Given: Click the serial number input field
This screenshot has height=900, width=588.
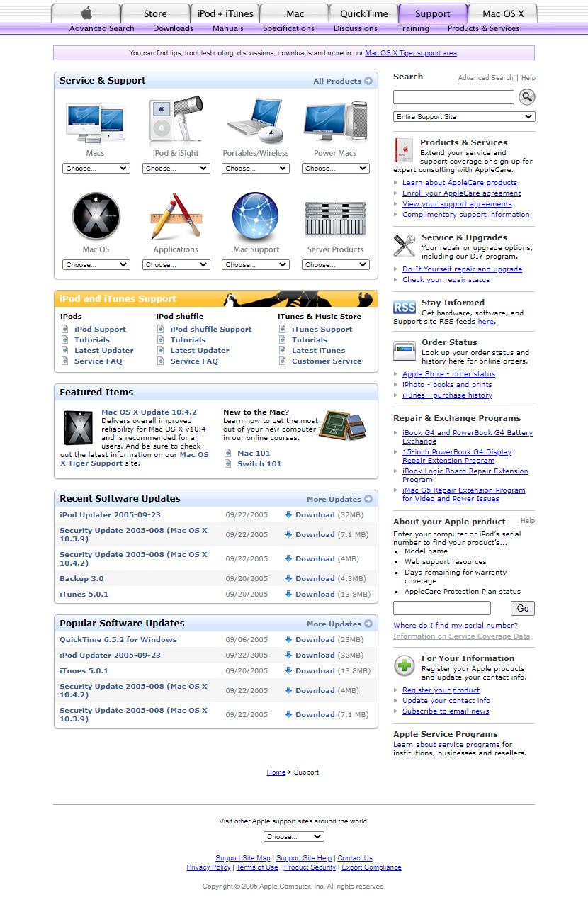Looking at the screenshot, I should click(x=442, y=608).
